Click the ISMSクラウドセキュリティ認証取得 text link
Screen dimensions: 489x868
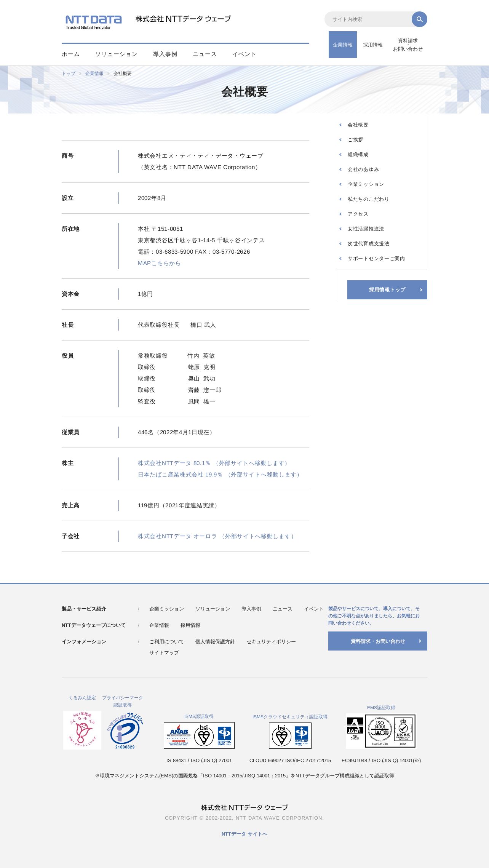point(290,717)
